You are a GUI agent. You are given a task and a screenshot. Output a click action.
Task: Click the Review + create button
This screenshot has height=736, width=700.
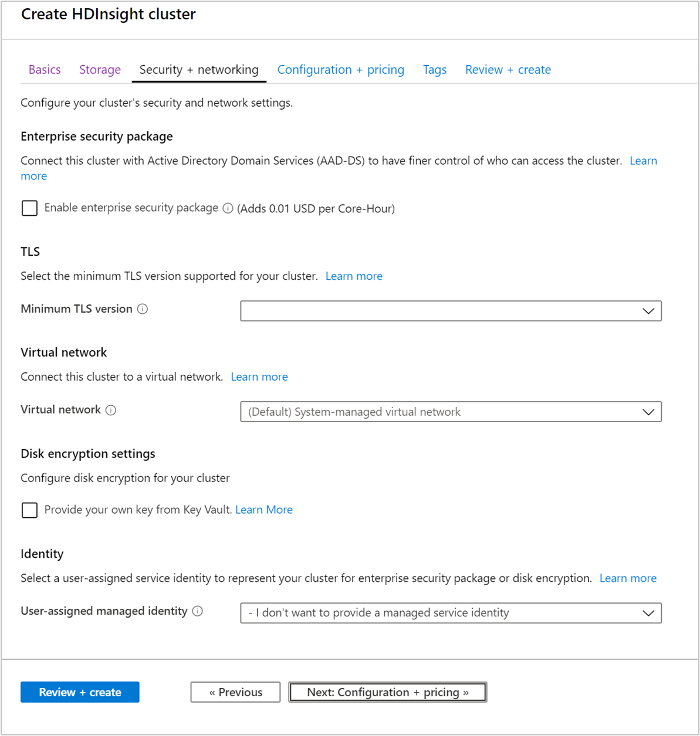(x=80, y=692)
